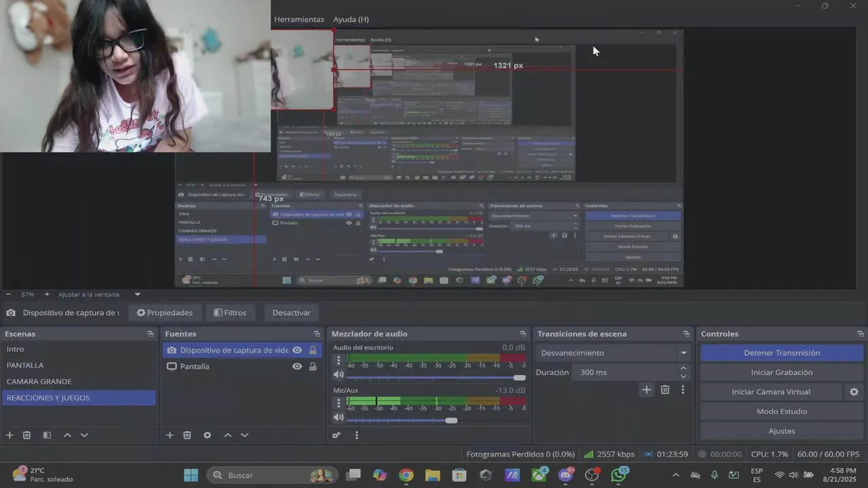Toggle lock on Dispositivo de captura source

click(x=313, y=350)
